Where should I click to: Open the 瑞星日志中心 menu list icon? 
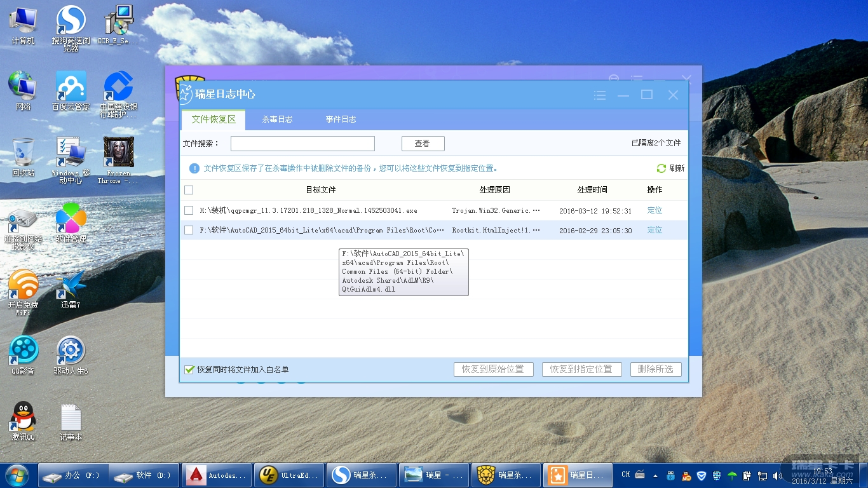click(600, 95)
